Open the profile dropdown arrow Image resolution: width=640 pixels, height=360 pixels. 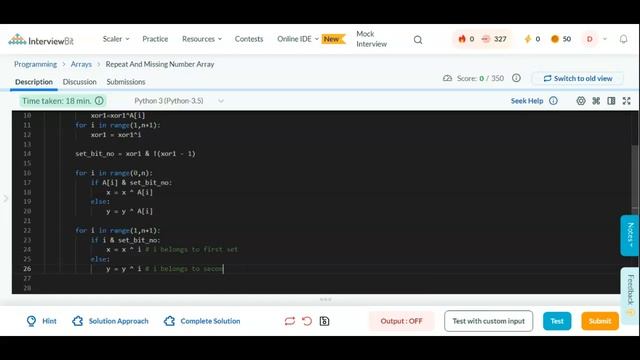(605, 39)
